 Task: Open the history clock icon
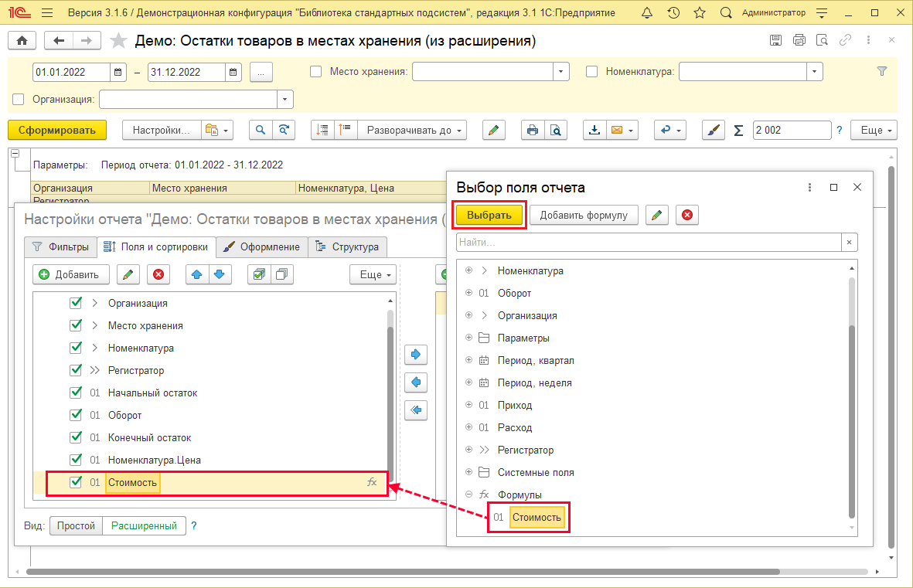click(x=673, y=13)
